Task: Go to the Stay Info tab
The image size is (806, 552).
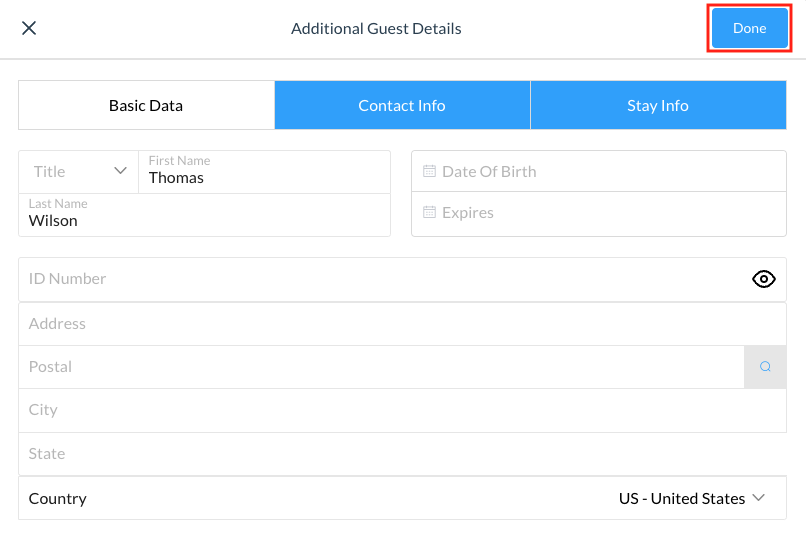Action: click(x=657, y=105)
